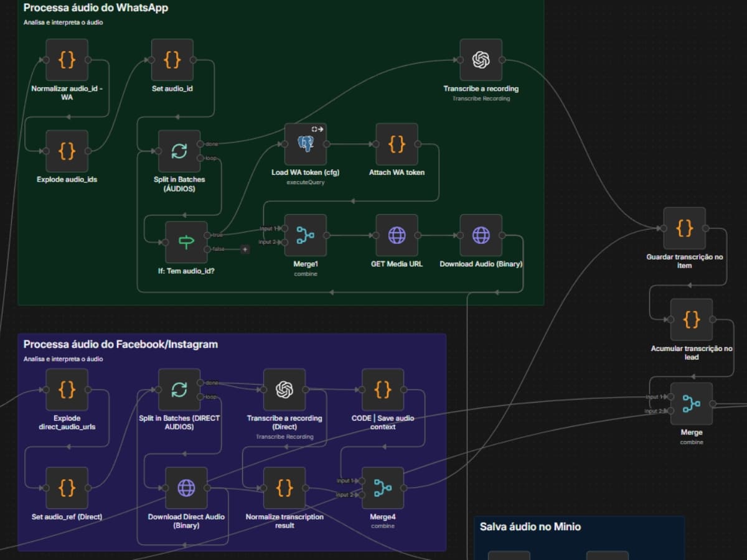Image resolution: width=747 pixels, height=560 pixels.
Task: Click the connection line between Merge1 and GET Media URL
Action: point(352,236)
